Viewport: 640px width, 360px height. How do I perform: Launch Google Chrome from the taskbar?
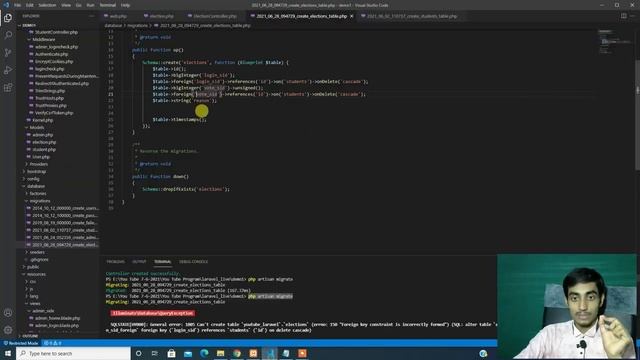point(237,353)
